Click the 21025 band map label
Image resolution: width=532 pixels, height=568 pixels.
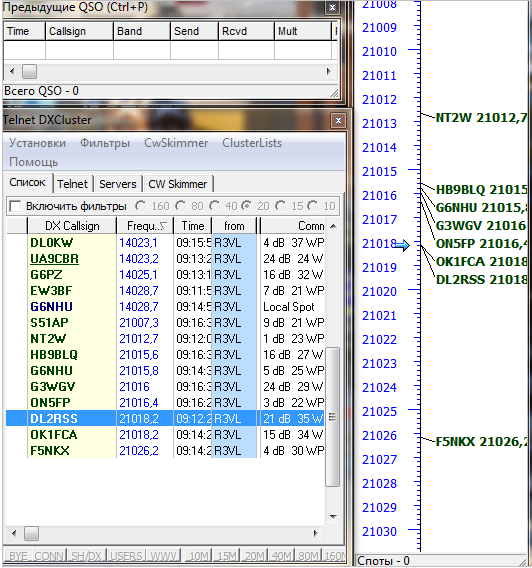pyautogui.click(x=379, y=412)
